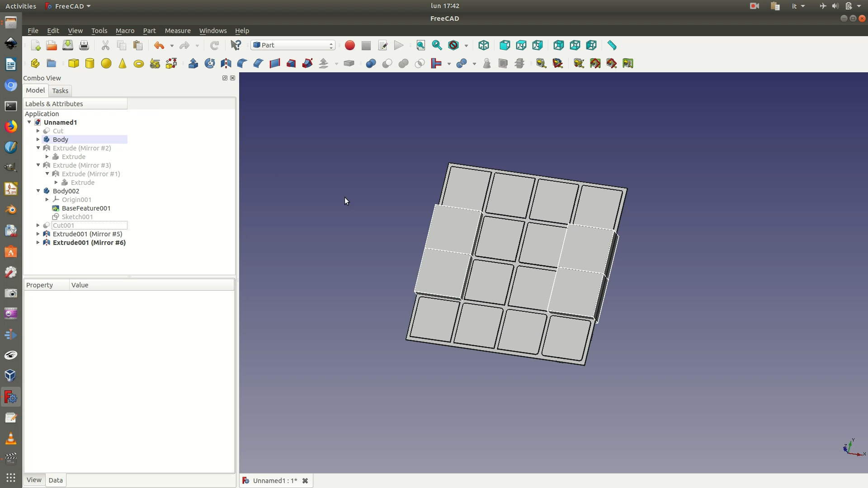Start macro recording with red button
This screenshot has width=868, height=488.
pos(349,45)
